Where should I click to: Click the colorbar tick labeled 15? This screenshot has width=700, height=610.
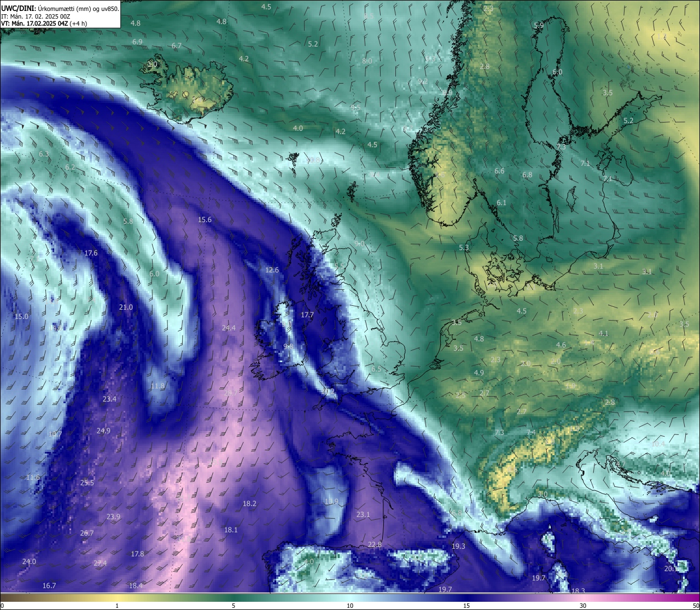click(466, 606)
